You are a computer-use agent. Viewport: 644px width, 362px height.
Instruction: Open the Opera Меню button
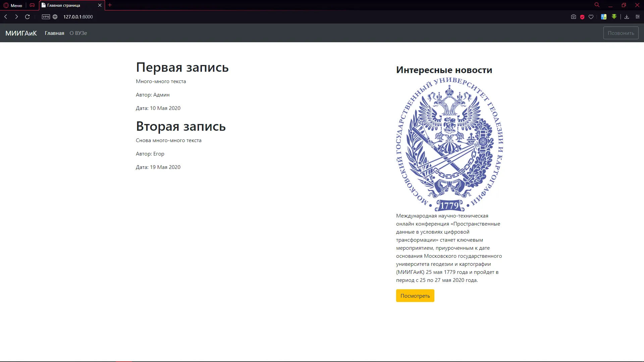(13, 5)
